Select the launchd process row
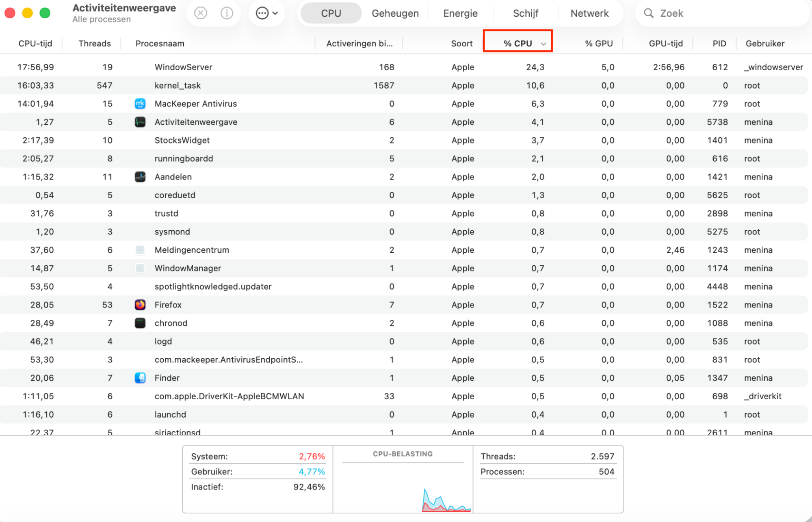812x522 pixels. (x=404, y=414)
